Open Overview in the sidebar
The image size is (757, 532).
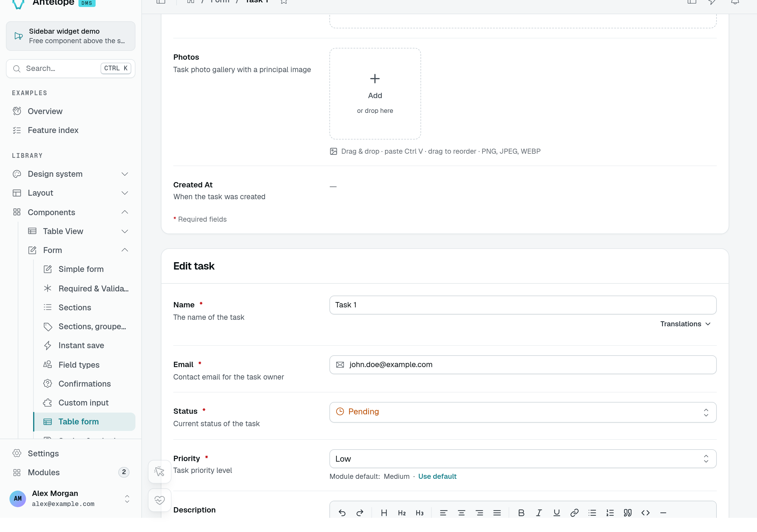(x=71, y=111)
